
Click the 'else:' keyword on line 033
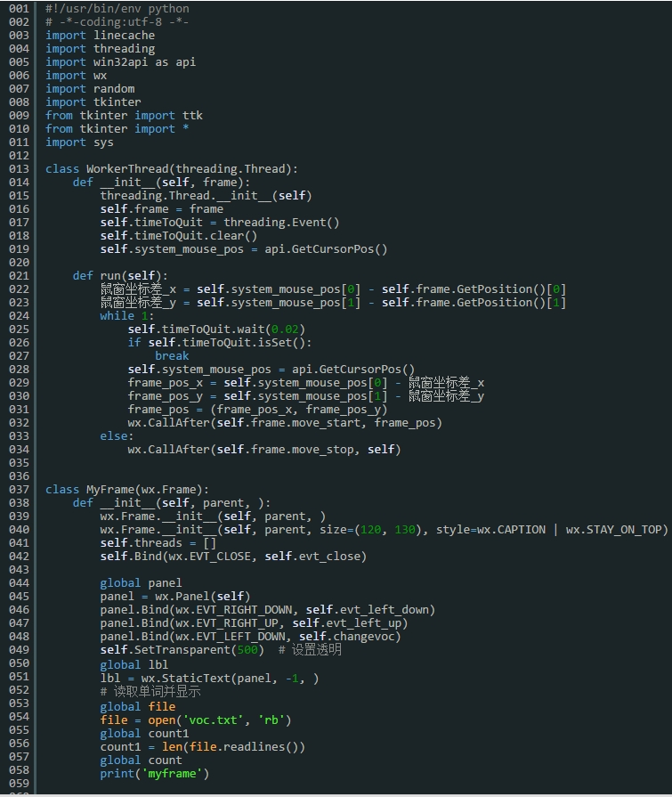coord(117,436)
